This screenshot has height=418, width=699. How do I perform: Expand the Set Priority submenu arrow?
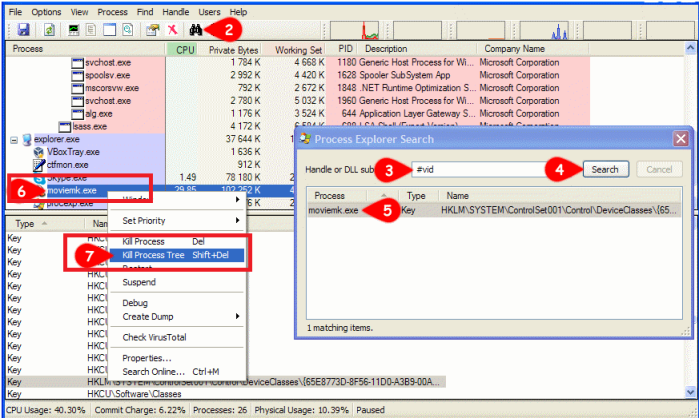click(238, 220)
